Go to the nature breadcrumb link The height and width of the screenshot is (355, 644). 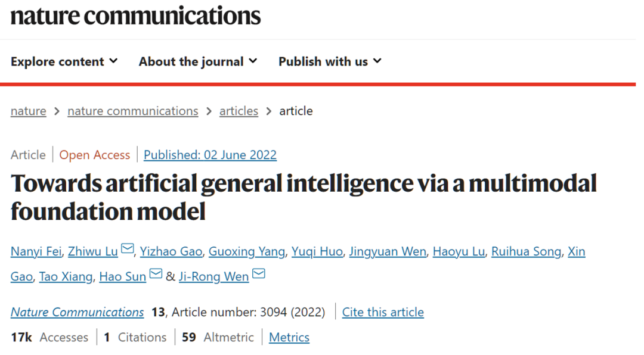[x=28, y=111]
